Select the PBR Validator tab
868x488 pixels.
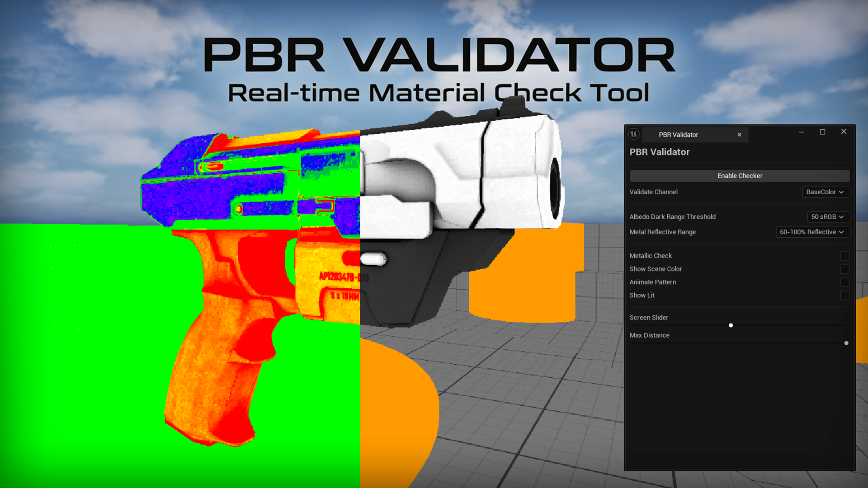tap(695, 135)
